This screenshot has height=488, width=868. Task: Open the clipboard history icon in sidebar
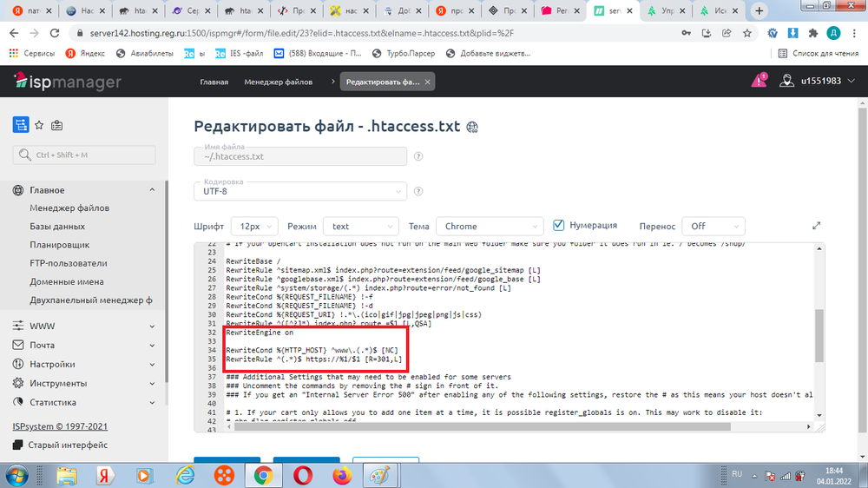coord(56,125)
